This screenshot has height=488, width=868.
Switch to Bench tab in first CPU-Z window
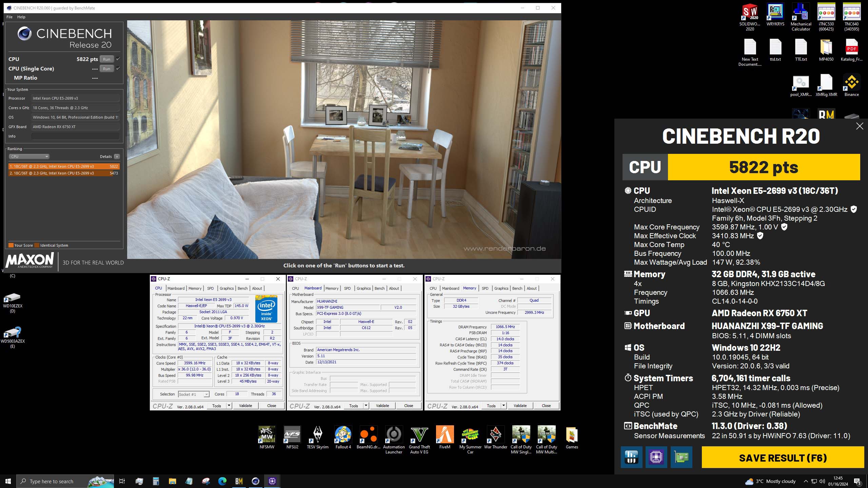tap(243, 288)
